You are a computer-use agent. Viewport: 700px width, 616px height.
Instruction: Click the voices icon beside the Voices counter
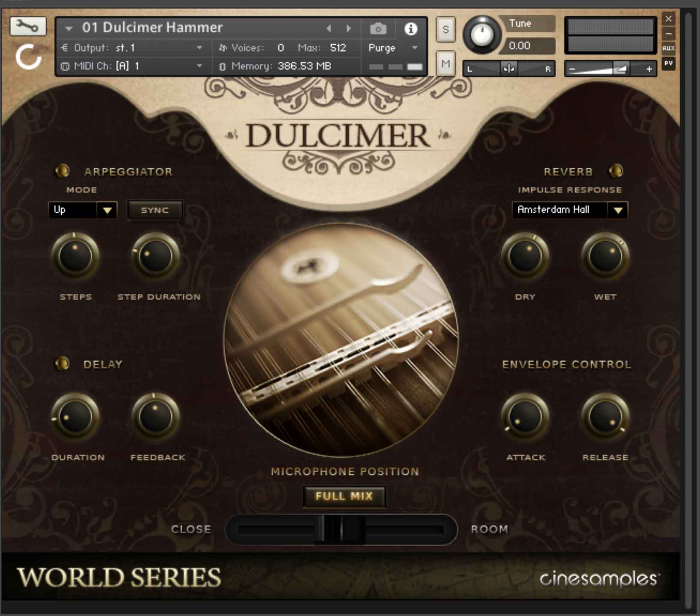pos(222,48)
